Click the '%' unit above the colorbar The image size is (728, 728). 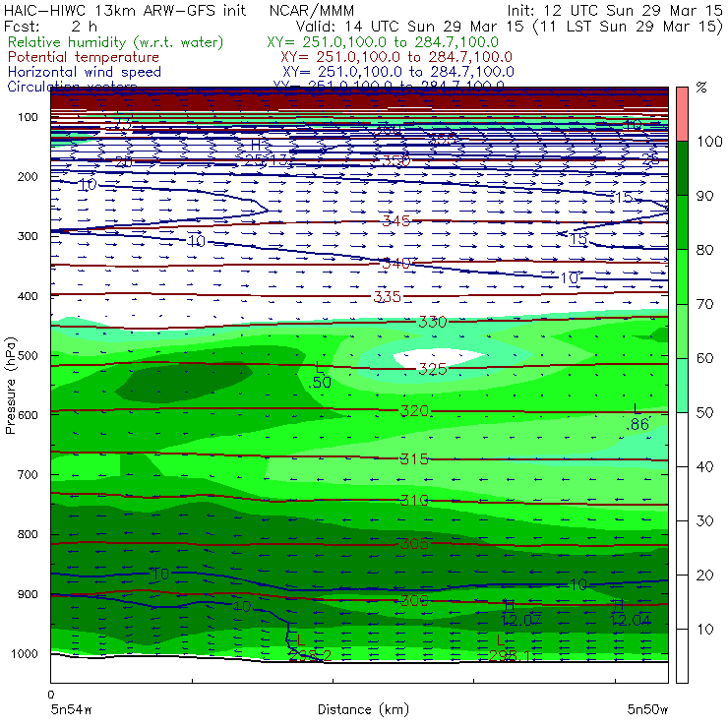[701, 88]
